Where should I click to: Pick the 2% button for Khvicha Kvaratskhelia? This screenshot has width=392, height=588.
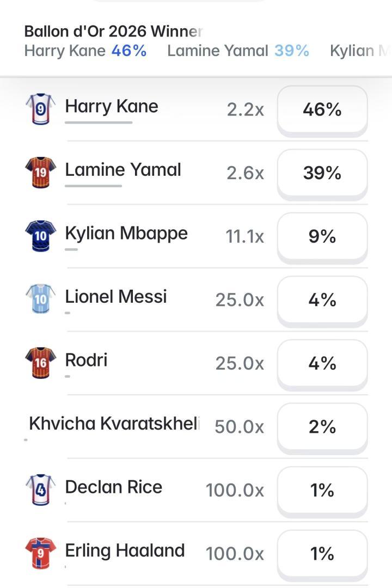(x=322, y=426)
